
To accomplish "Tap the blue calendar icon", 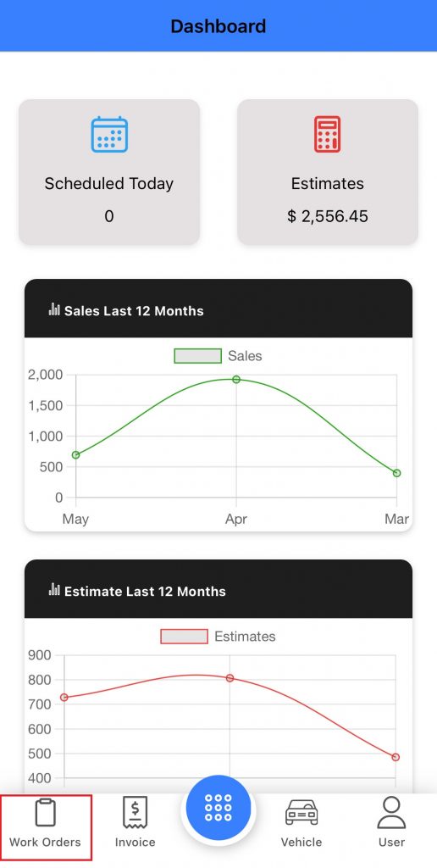I will 109,135.
